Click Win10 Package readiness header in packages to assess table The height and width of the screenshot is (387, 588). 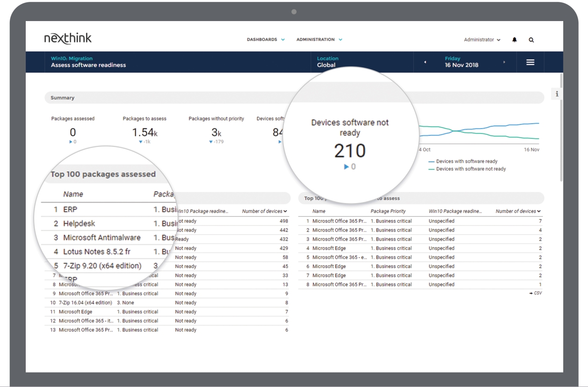pyautogui.click(x=455, y=212)
